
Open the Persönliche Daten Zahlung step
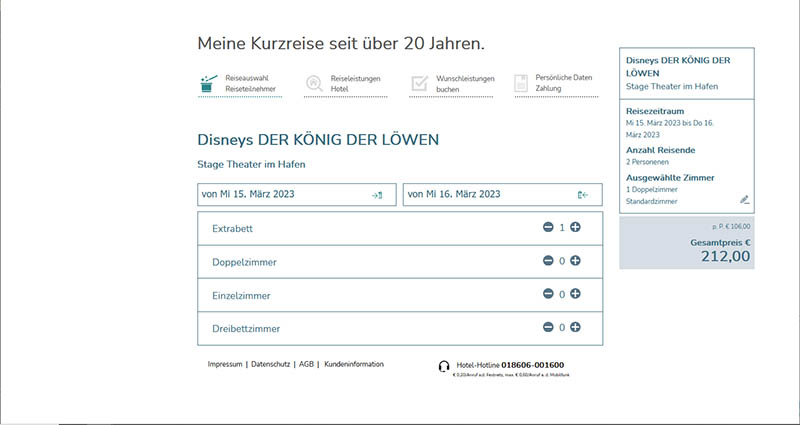(x=556, y=84)
